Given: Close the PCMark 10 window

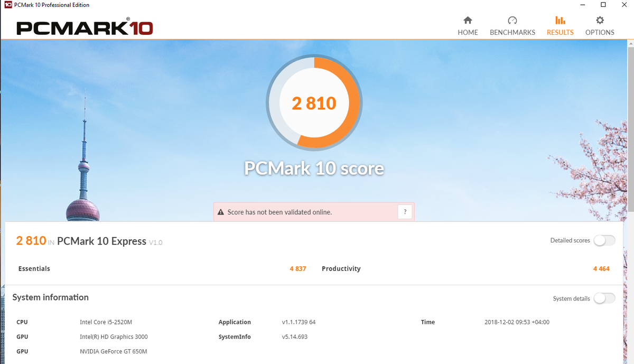Looking at the screenshot, I should point(624,5).
